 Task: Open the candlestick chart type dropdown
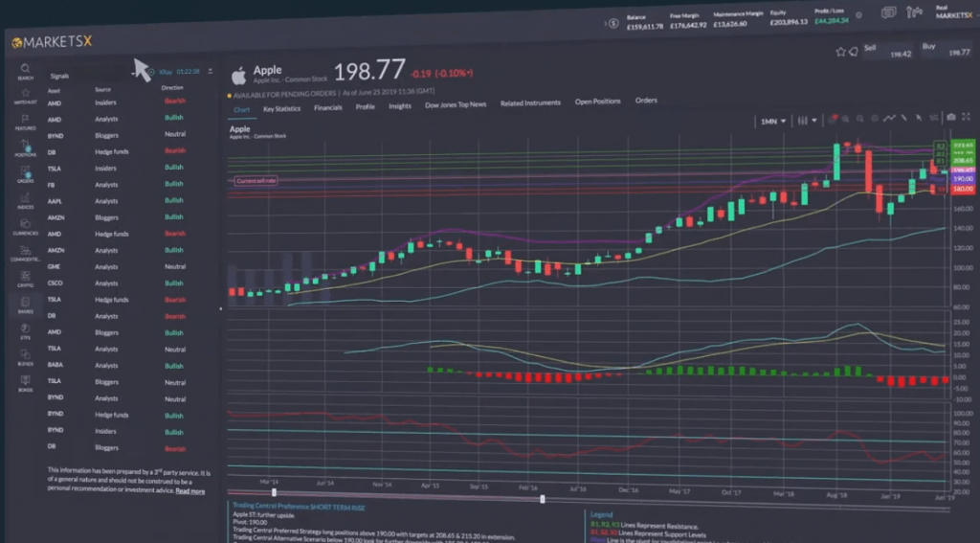pyautogui.click(x=807, y=121)
